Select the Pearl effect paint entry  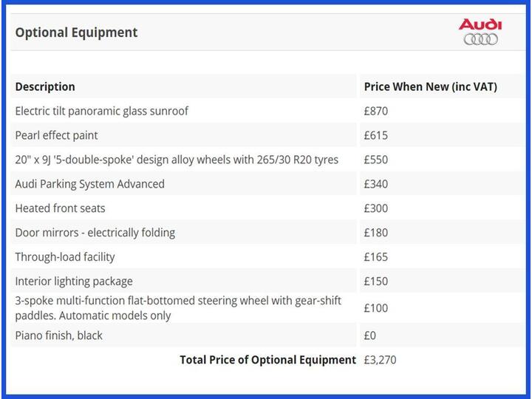tap(56, 135)
